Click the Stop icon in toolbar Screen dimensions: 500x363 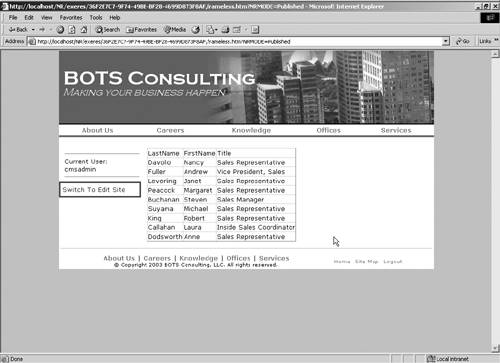click(x=60, y=30)
